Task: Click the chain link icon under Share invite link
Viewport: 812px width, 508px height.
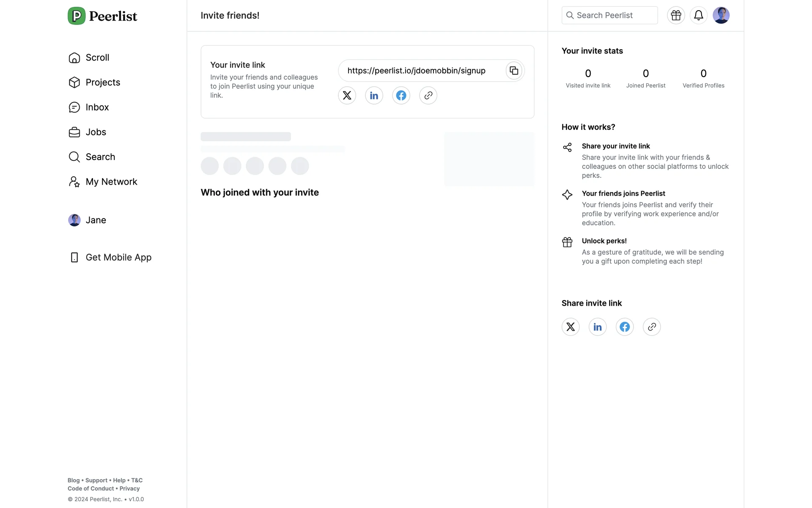Action: click(x=652, y=327)
